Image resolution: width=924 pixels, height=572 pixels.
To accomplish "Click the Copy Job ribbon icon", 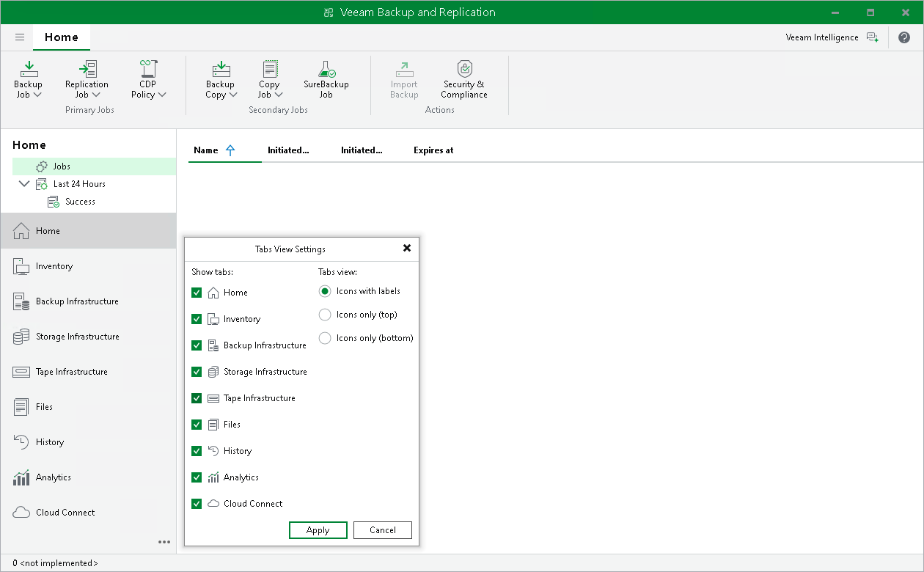I will [x=270, y=70].
